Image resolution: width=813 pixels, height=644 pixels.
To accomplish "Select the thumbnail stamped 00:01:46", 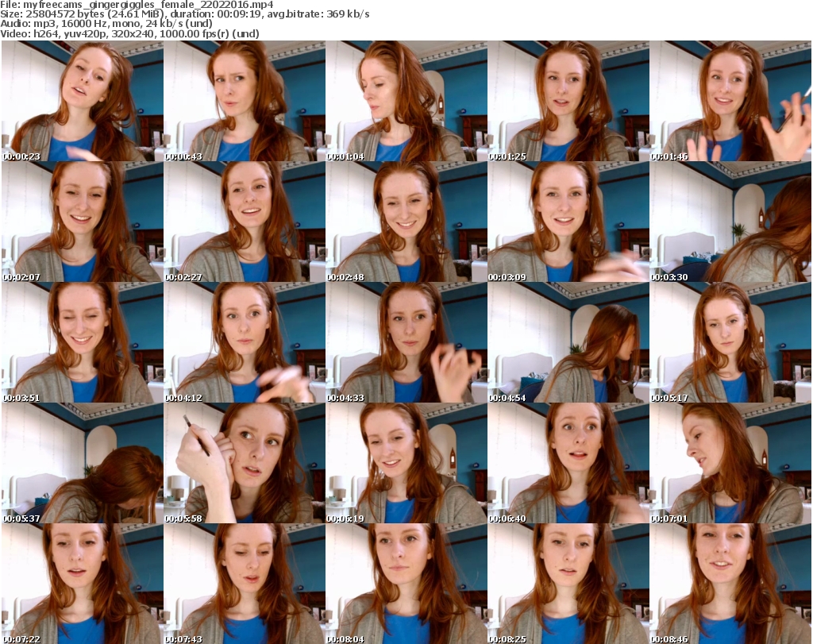I will pyautogui.click(x=730, y=101).
